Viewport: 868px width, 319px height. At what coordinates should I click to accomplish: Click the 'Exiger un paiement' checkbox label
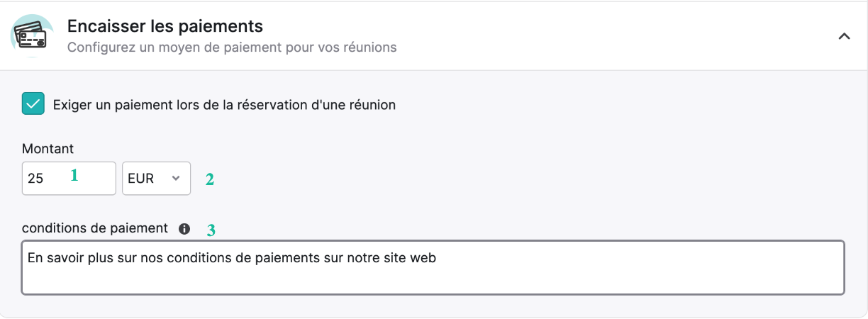(x=224, y=104)
